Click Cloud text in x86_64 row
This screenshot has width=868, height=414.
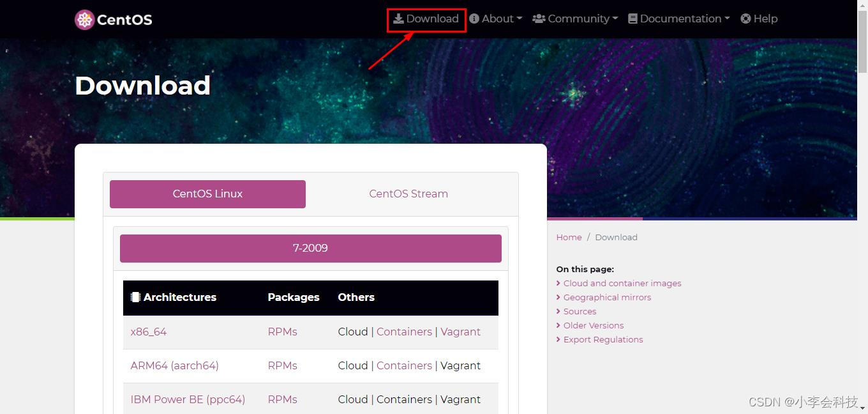tap(353, 332)
